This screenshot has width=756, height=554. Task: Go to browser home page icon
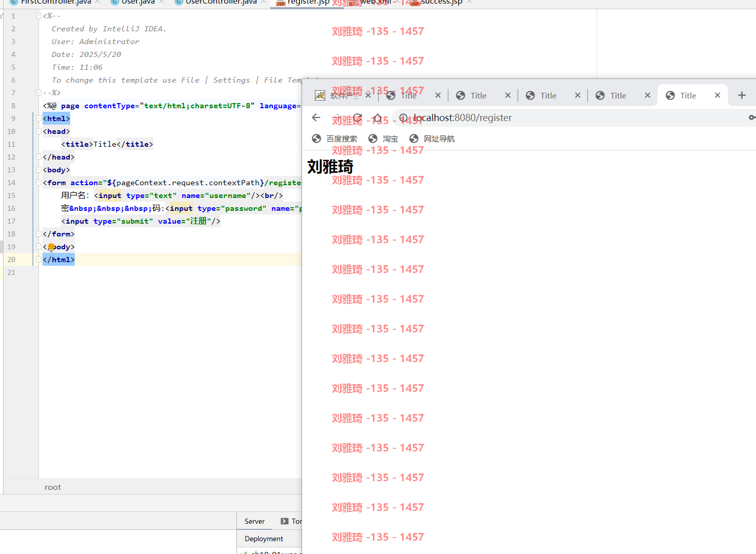point(378,117)
